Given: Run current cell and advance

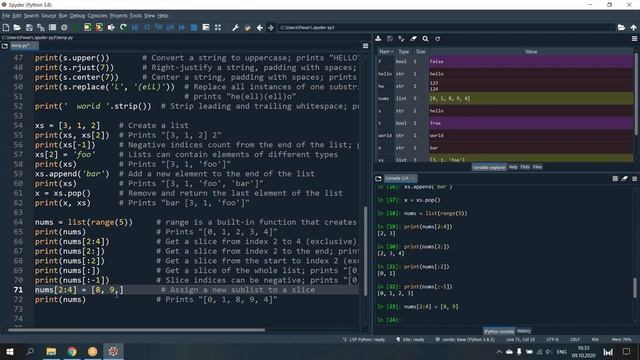Looking at the screenshot, I should tap(99, 27).
